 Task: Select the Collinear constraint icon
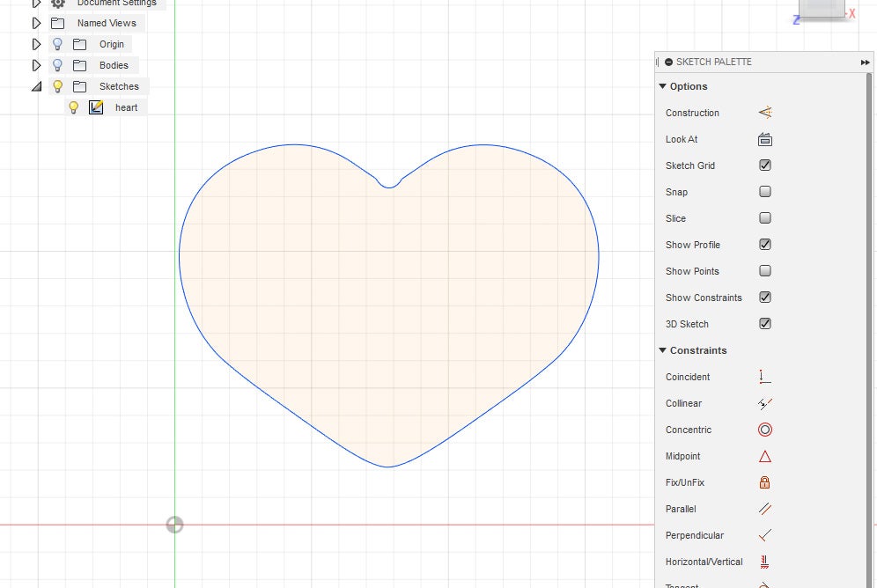[x=764, y=403]
